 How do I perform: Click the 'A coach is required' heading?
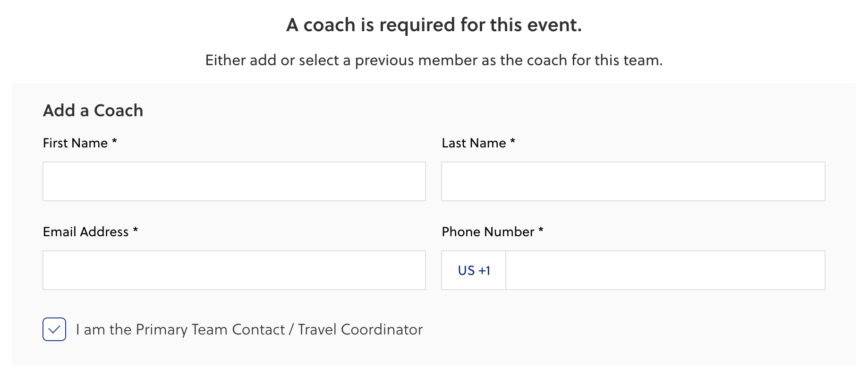coord(434,25)
